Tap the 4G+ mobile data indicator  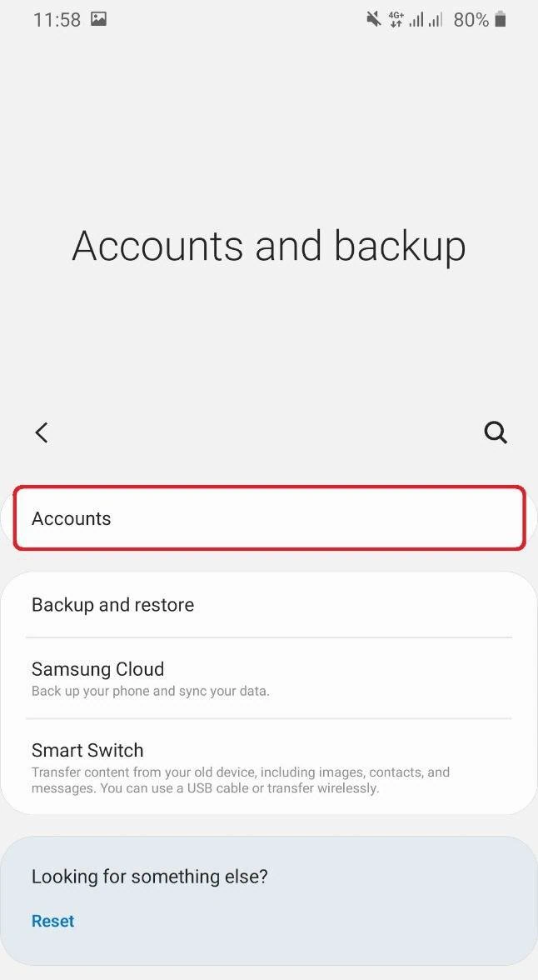pos(396,19)
